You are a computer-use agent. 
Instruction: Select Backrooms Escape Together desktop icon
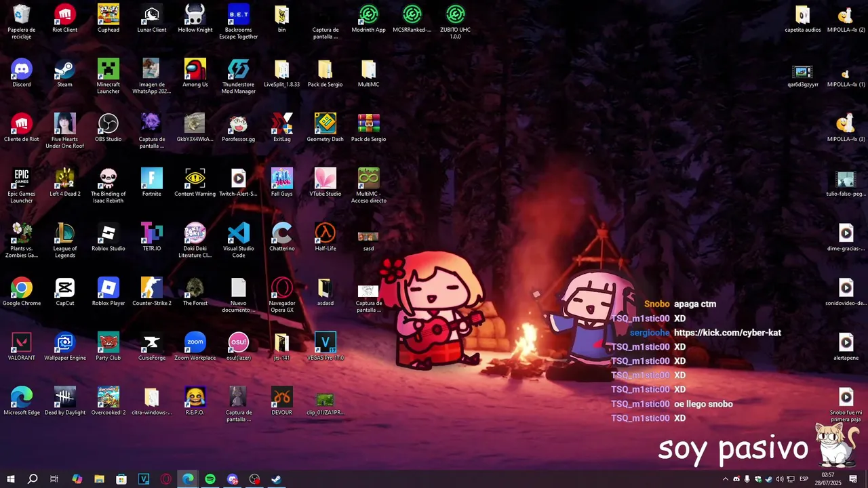[x=239, y=22]
